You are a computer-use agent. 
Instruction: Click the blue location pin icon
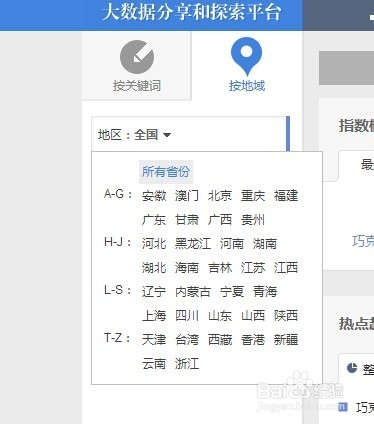[246, 56]
